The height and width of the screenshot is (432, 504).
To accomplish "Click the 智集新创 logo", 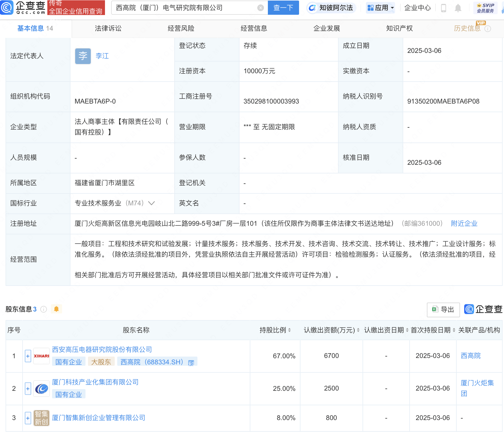I will [41, 418].
